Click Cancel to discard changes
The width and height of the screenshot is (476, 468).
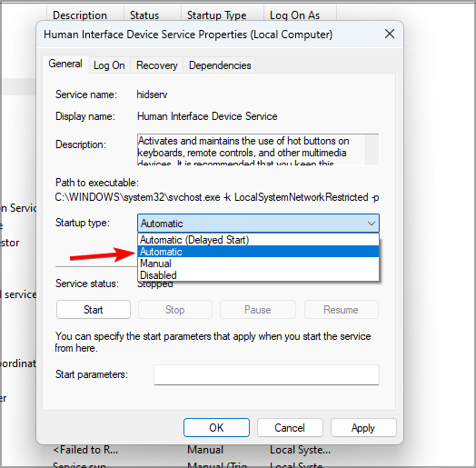point(290,428)
